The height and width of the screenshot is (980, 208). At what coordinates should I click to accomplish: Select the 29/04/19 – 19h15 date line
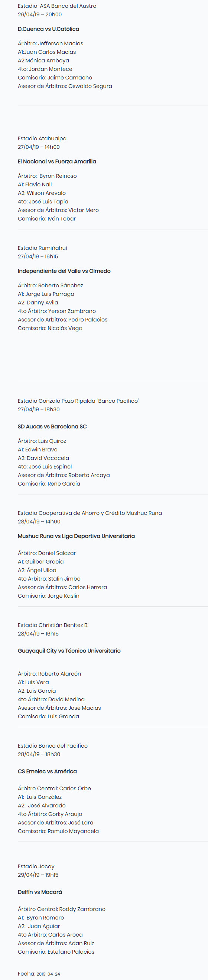(x=38, y=875)
